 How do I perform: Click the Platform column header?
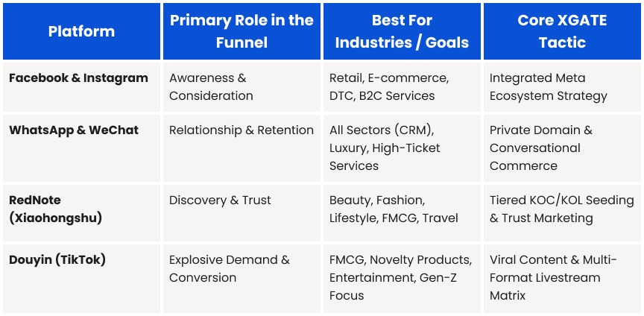coord(81,31)
